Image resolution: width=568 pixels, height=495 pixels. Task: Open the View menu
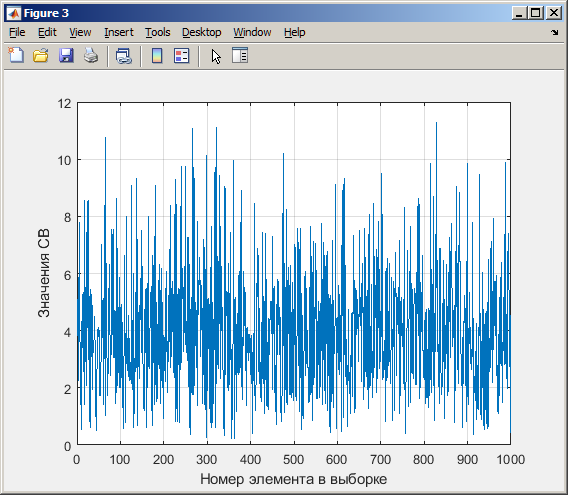coord(80,32)
